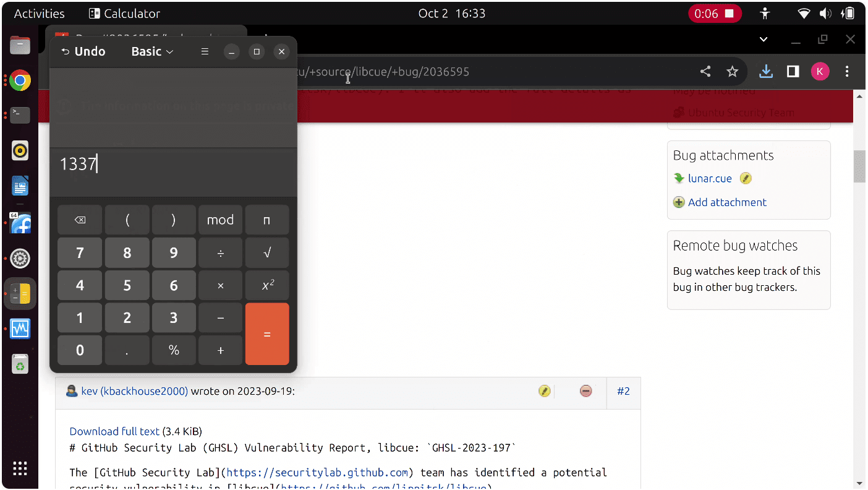This screenshot has height=490, width=868.
Task: Toggle Chrome side panel
Action: click(793, 72)
